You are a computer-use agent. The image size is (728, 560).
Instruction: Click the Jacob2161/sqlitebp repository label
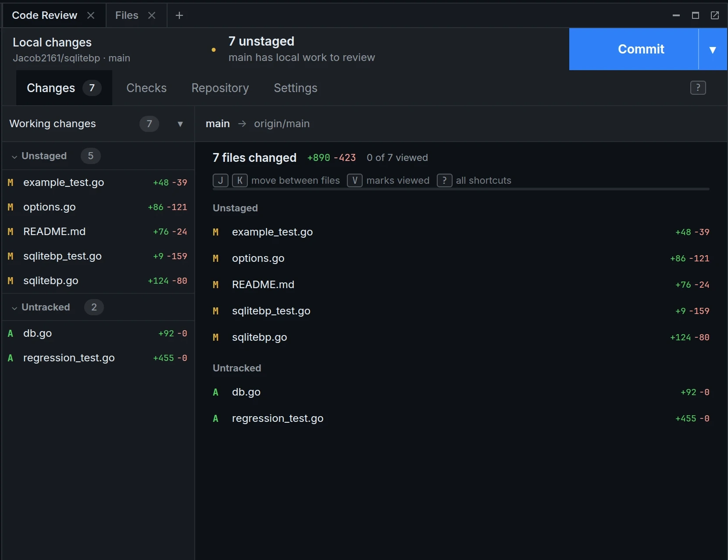click(57, 58)
